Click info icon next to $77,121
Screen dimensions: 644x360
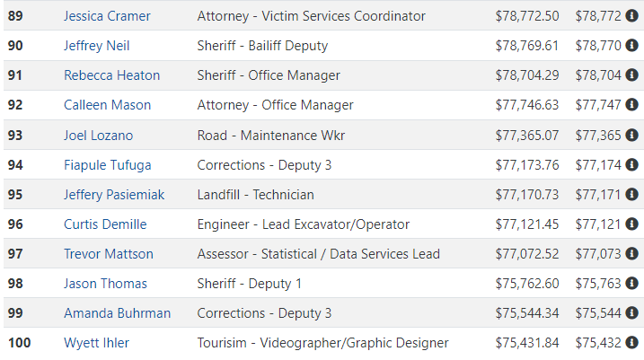coord(631,224)
